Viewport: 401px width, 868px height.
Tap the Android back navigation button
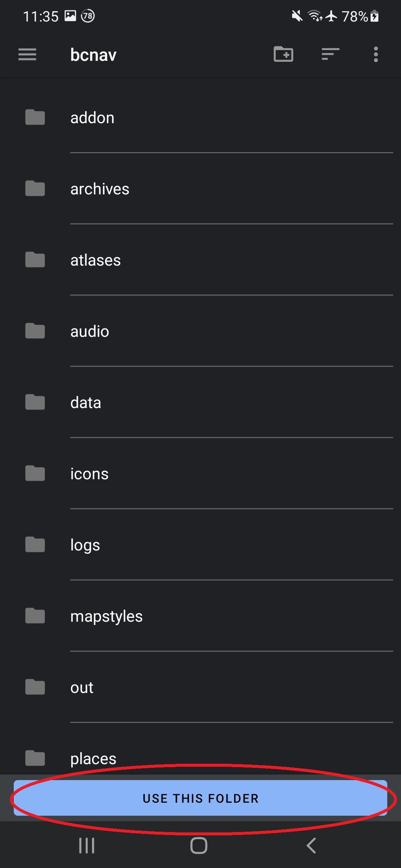pos(311,846)
